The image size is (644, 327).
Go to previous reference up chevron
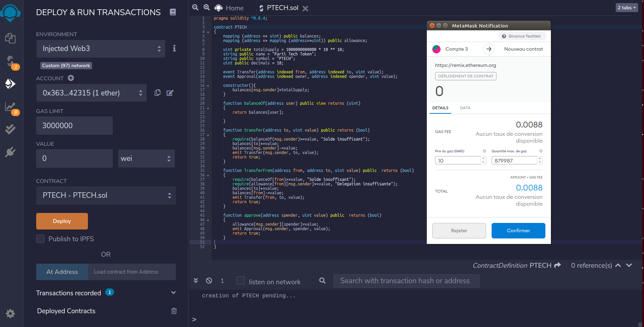point(618,265)
